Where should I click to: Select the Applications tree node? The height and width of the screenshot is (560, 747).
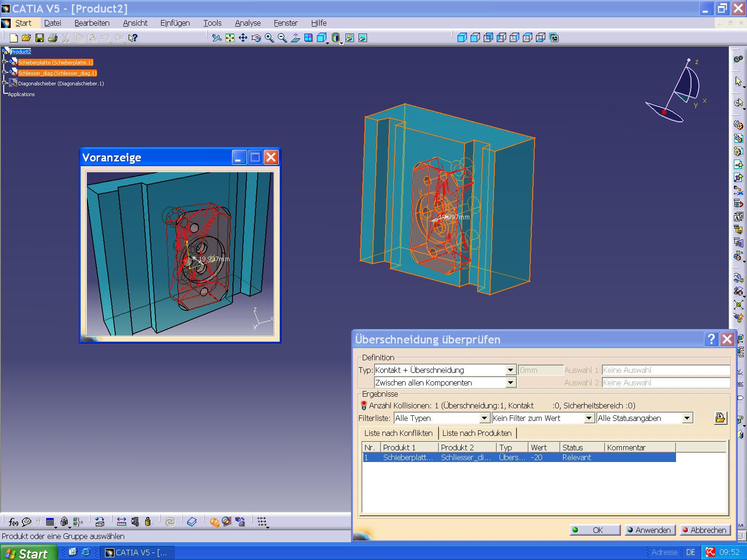[x=21, y=94]
